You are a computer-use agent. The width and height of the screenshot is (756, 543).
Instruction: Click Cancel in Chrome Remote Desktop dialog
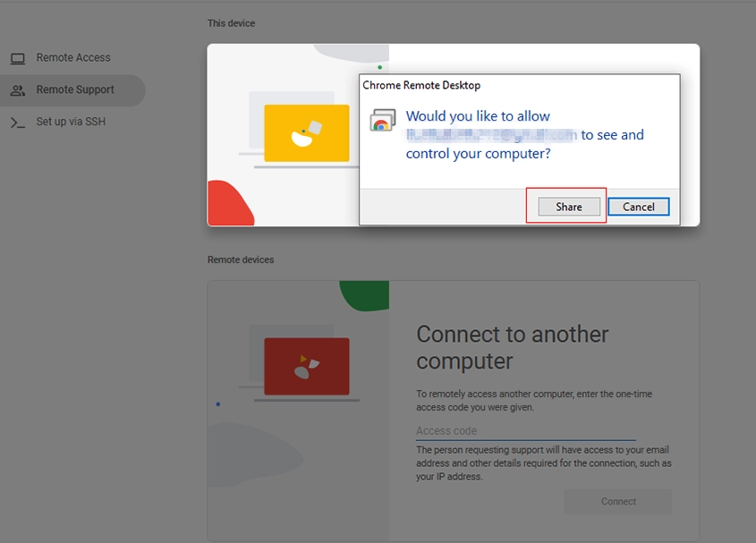coord(639,207)
